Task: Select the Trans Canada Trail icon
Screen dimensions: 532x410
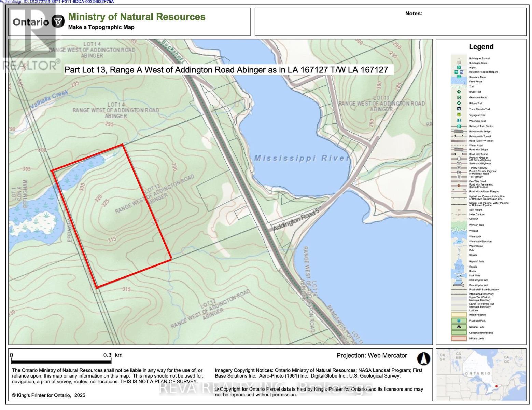Action: pyautogui.click(x=459, y=109)
